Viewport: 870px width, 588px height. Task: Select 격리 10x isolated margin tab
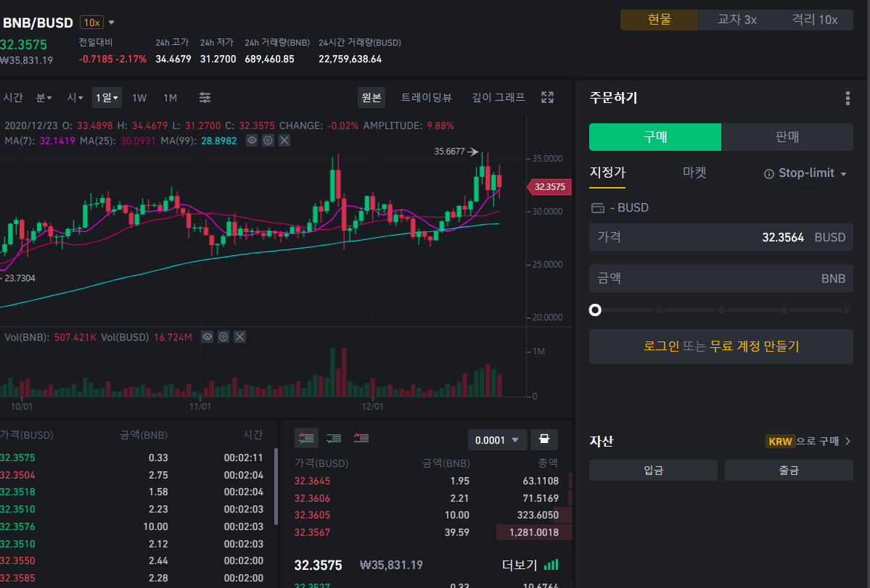815,20
